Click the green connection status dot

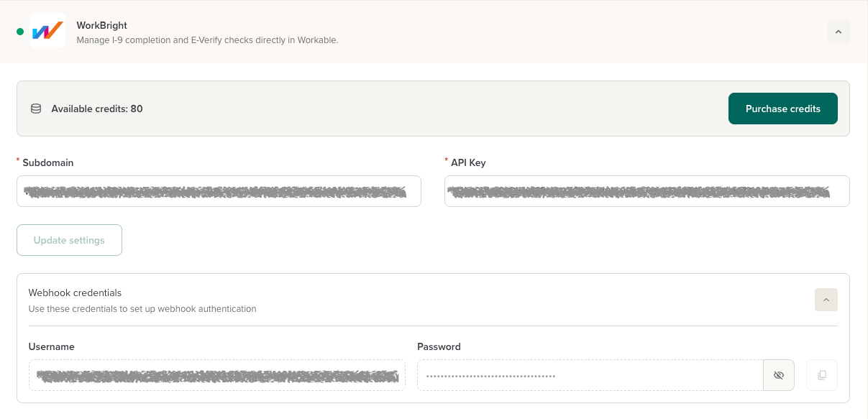(20, 32)
